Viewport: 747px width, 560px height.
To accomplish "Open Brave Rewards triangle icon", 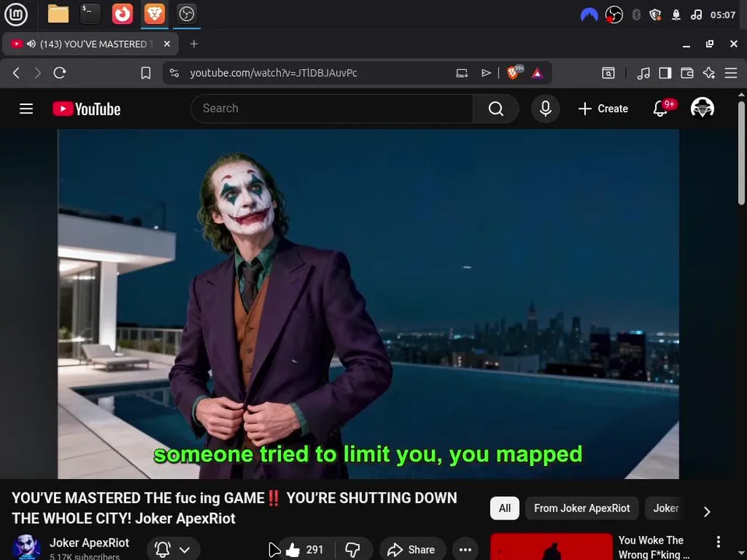I will click(x=538, y=73).
